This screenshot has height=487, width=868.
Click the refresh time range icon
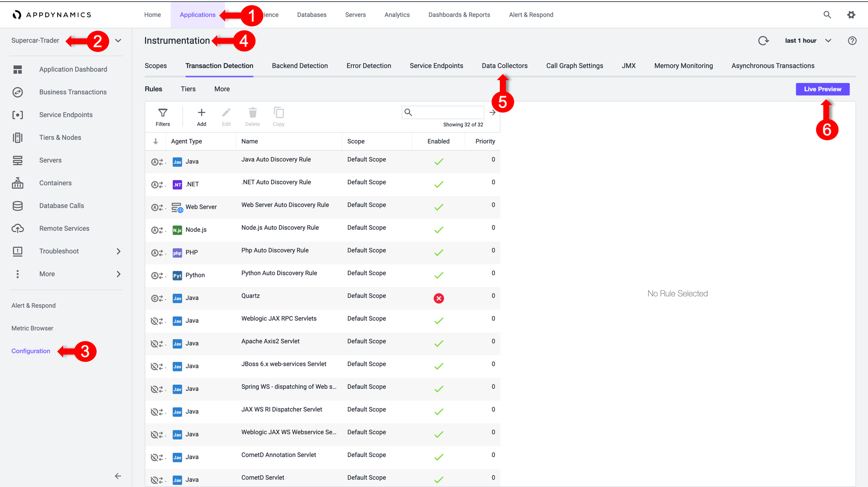[x=764, y=41]
